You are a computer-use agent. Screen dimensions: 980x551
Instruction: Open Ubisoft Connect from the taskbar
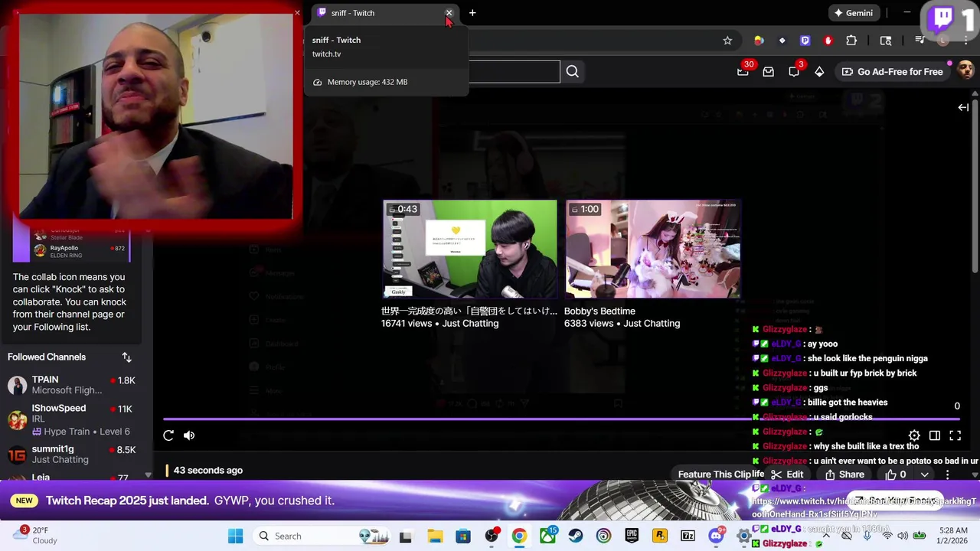pos(604,536)
